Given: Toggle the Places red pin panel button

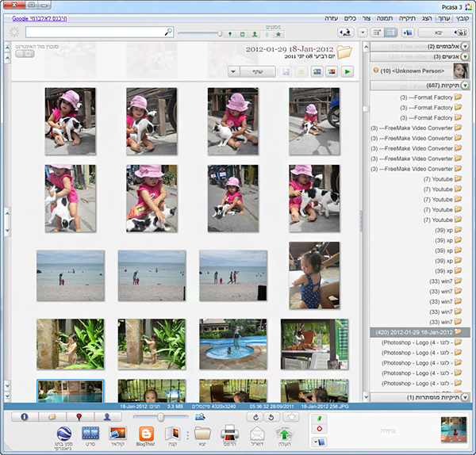Looking at the screenshot, I should click(79, 417).
